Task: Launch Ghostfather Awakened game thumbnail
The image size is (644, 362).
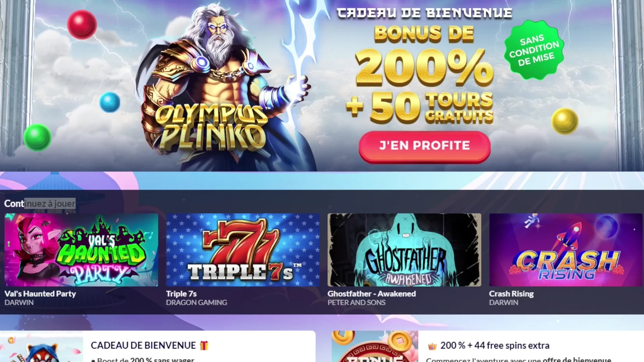Action: (x=404, y=250)
